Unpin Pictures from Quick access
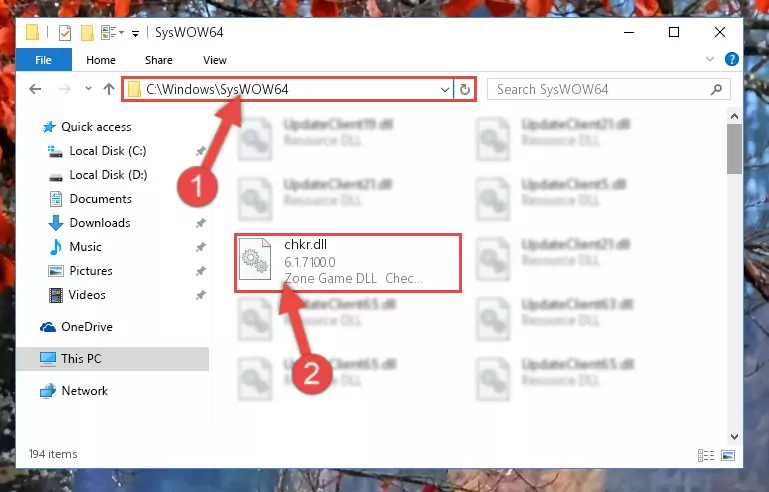This screenshot has height=492, width=769. pos(200,271)
